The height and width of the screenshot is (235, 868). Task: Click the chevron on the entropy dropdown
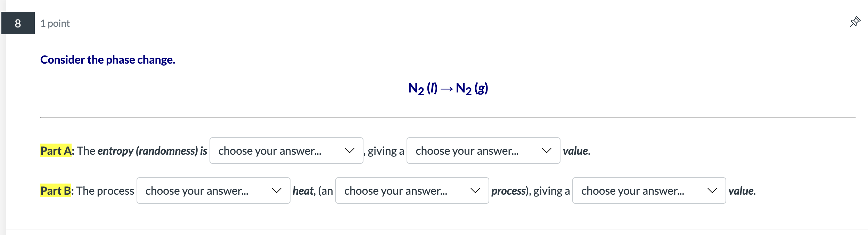[x=350, y=151]
